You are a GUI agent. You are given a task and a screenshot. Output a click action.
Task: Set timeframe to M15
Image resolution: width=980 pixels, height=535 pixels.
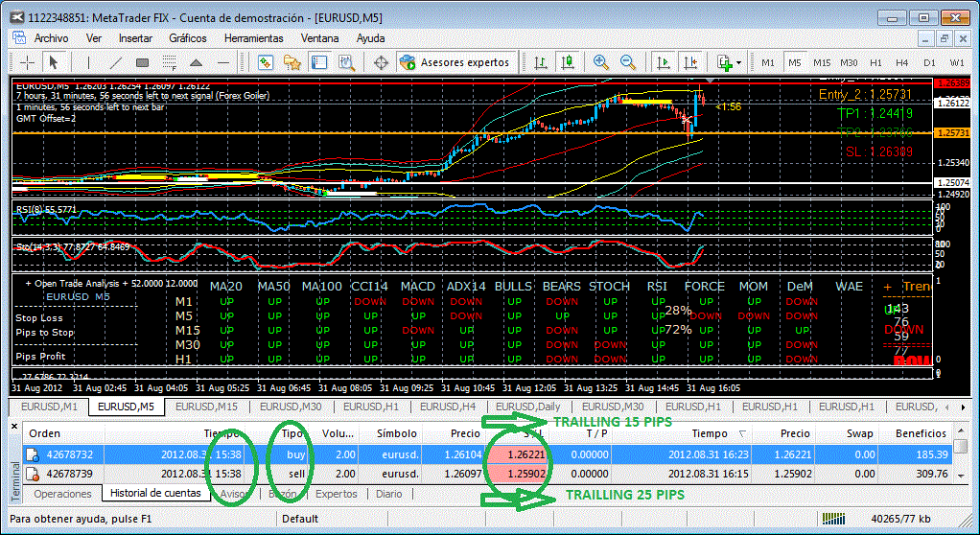822,62
